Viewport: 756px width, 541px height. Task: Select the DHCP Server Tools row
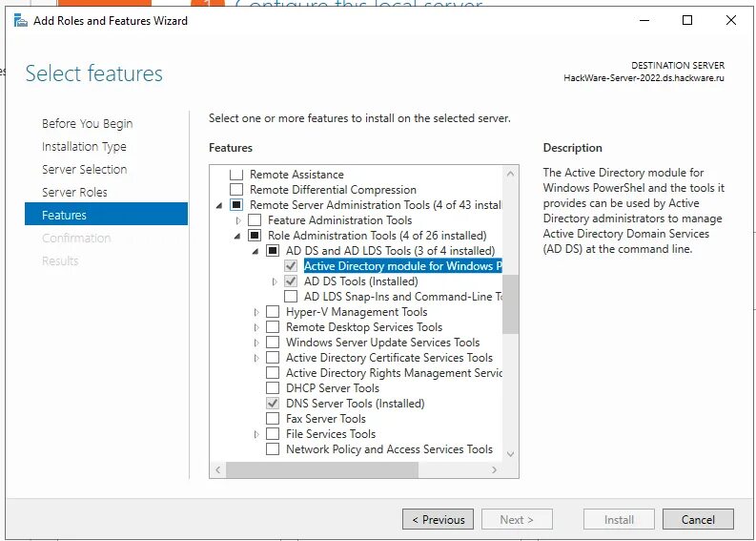pos(332,388)
